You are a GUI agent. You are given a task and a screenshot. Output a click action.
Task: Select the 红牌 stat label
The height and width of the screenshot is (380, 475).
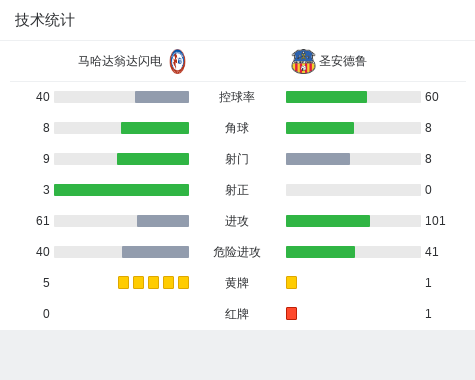pyautogui.click(x=237, y=314)
